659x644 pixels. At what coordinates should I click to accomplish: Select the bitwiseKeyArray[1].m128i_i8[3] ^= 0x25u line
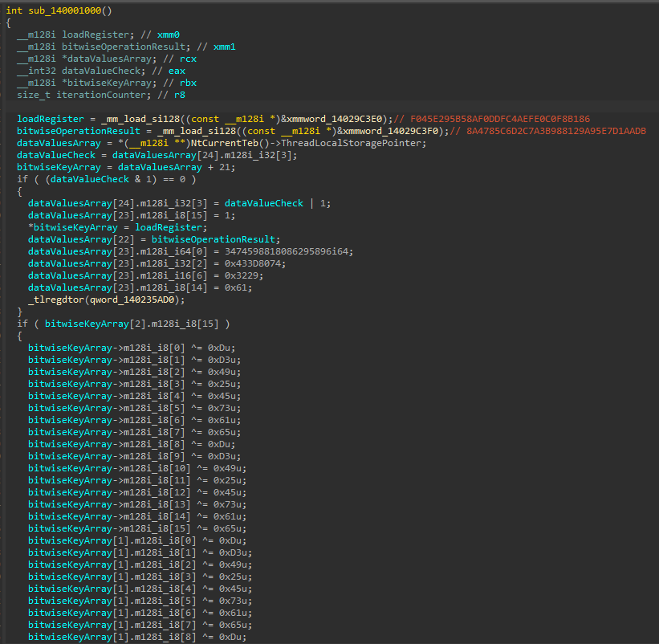[140, 577]
